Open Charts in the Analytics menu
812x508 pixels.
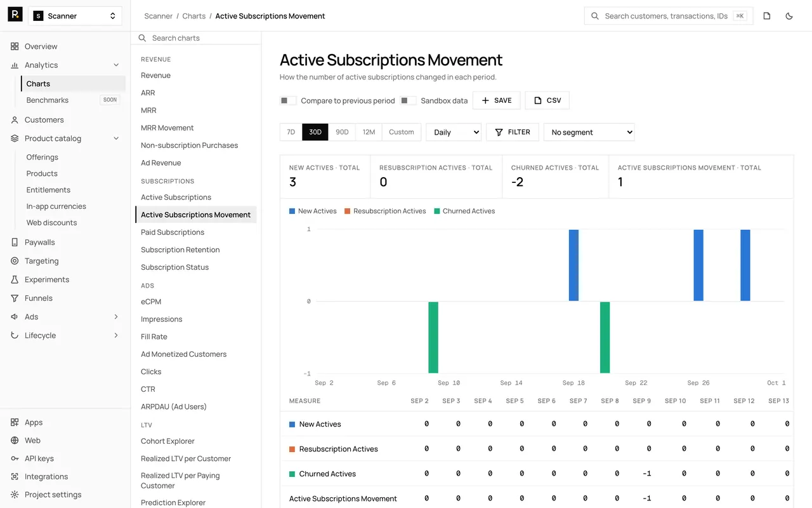[74, 83]
